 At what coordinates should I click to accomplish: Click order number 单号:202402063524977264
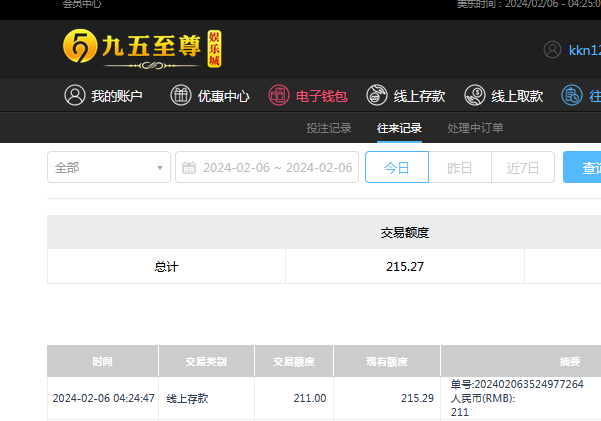[x=517, y=384]
